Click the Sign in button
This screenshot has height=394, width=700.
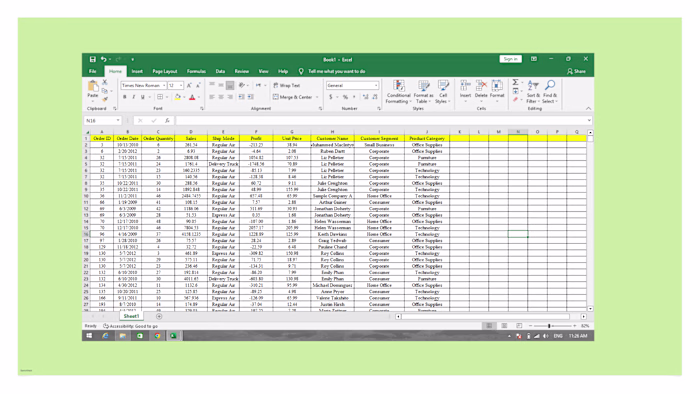pos(510,59)
